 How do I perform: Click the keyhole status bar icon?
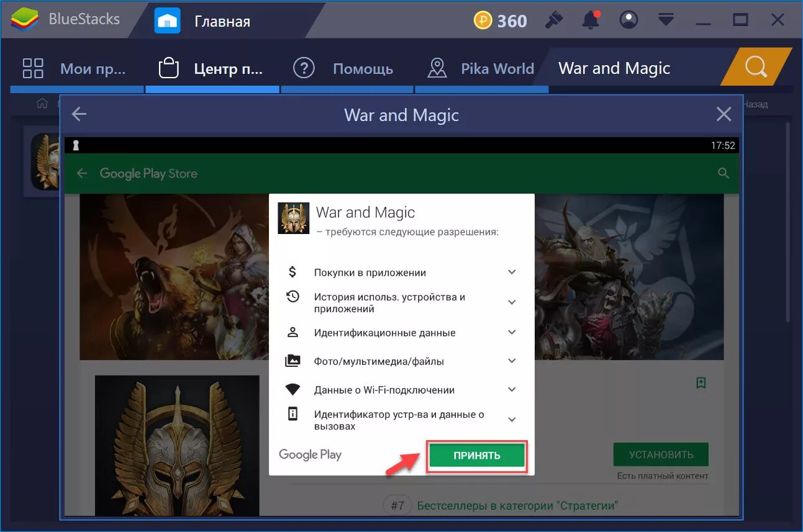[76, 145]
